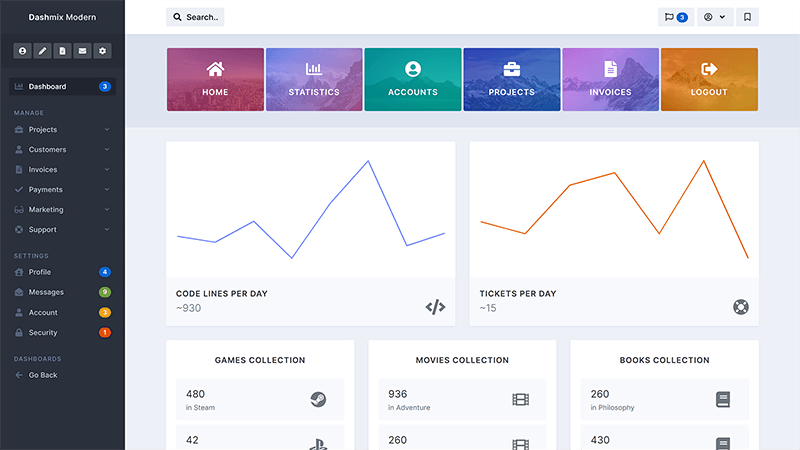
Task: Open the flag notifications button in header
Action: click(x=675, y=17)
